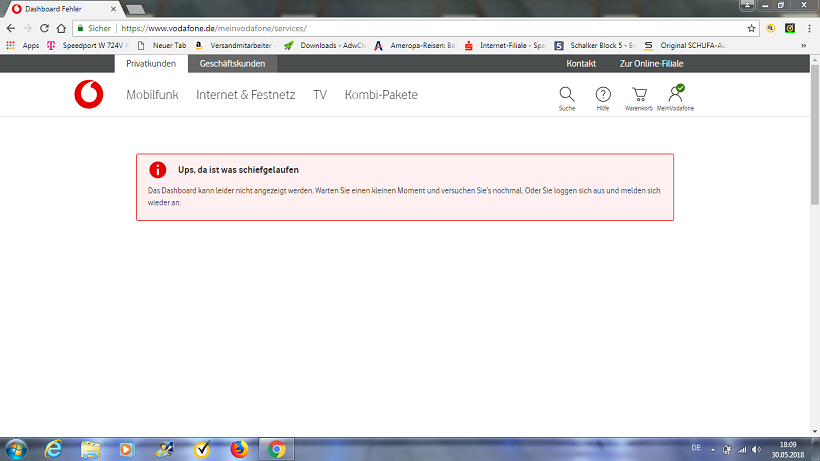Open the Chrome three-dot menu
820x461 pixels.
click(810, 28)
